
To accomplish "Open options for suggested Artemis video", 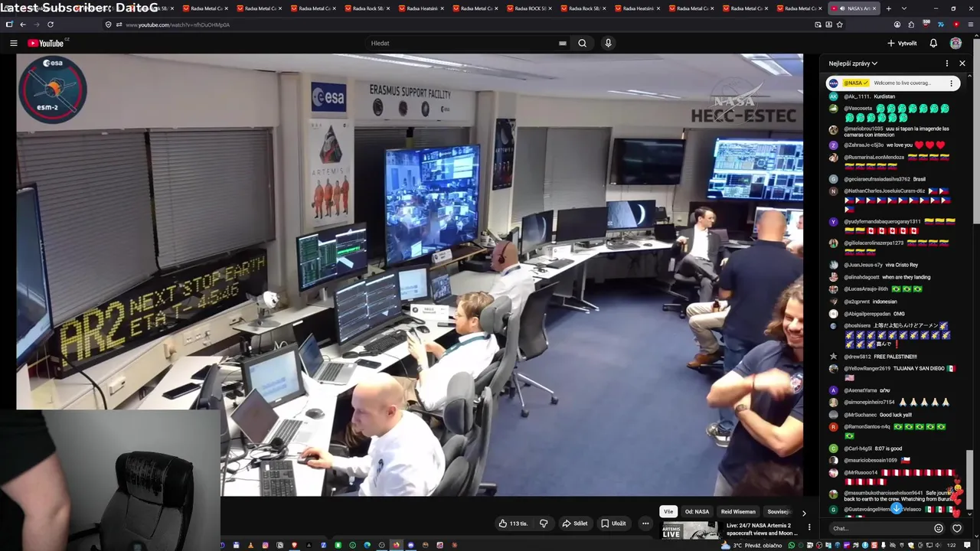I will 809,527.
